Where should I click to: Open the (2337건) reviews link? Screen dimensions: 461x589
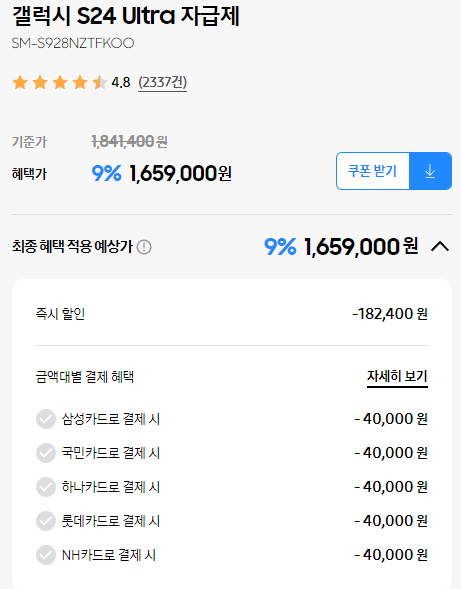(162, 82)
